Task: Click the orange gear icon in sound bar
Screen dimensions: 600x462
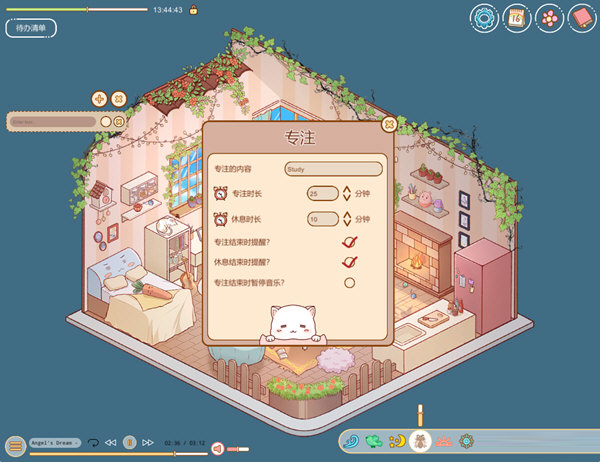Action: click(x=466, y=440)
